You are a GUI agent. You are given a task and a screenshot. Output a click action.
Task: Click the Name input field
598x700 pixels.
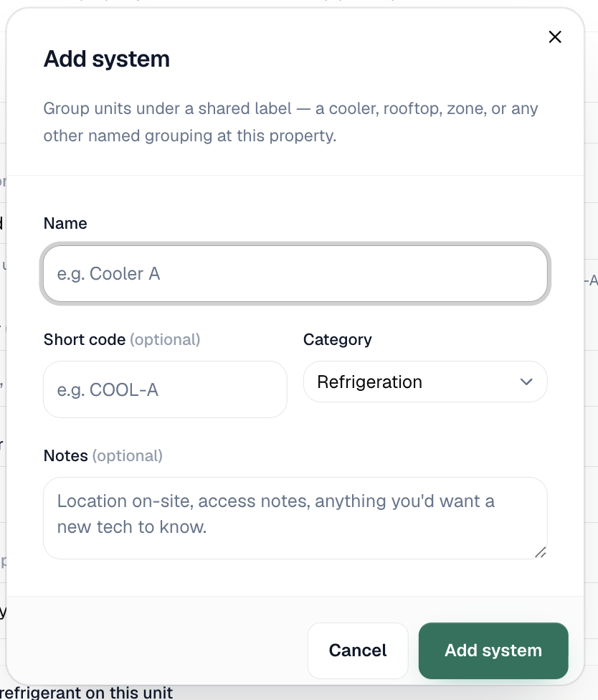295,274
